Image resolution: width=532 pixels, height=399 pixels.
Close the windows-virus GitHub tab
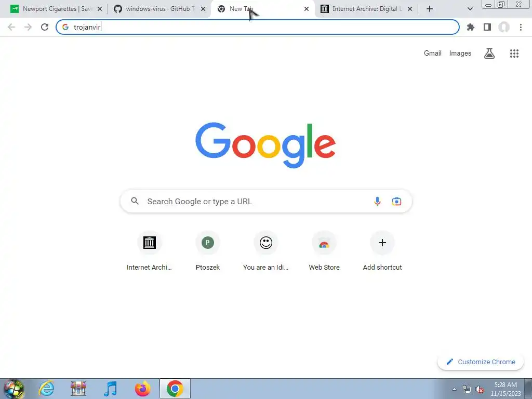[203, 9]
